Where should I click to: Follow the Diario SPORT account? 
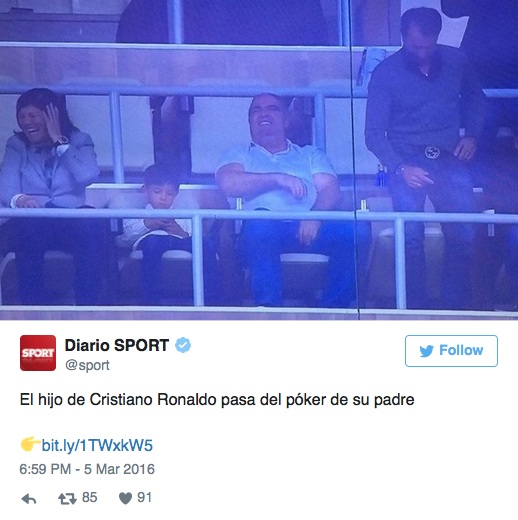pos(451,351)
